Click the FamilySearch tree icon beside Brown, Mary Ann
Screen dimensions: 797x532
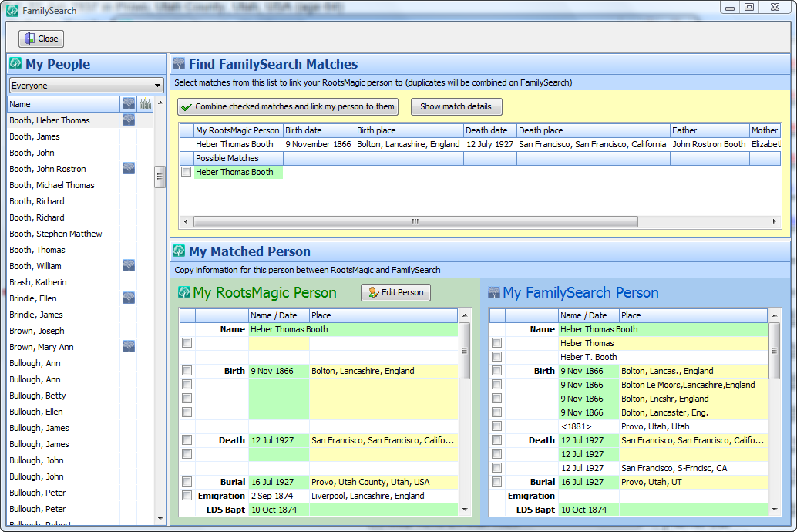[x=129, y=347]
